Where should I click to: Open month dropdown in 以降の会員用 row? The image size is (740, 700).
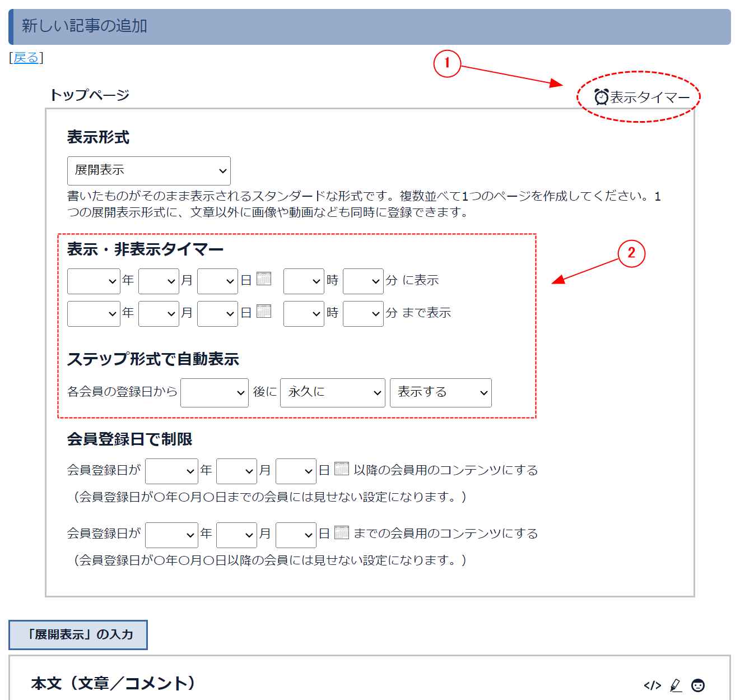tap(237, 471)
